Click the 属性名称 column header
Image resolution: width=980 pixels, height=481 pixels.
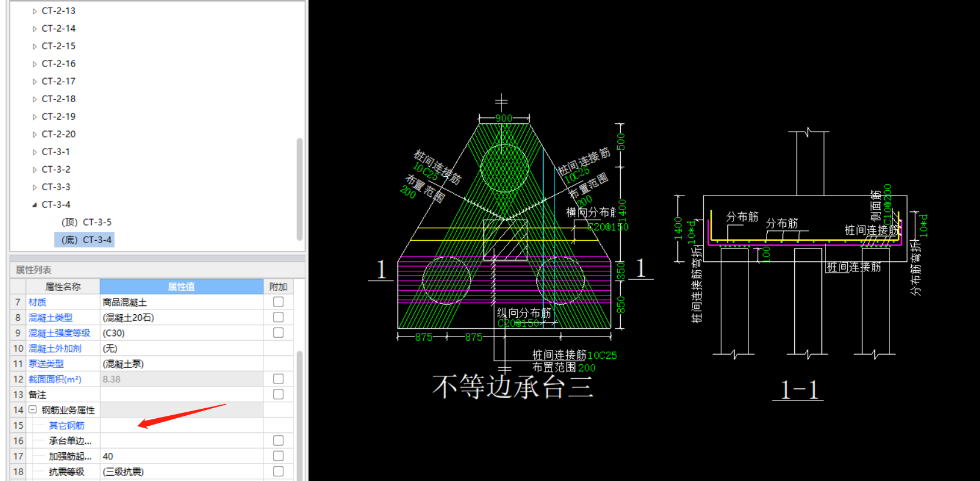[63, 287]
